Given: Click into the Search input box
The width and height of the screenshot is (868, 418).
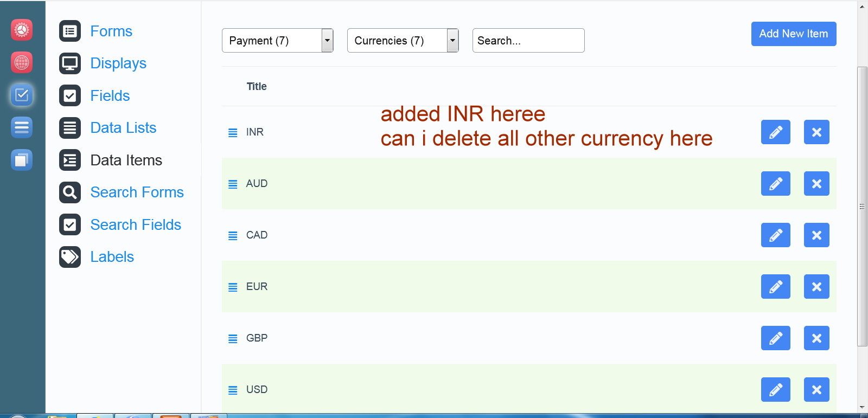Looking at the screenshot, I should 528,41.
